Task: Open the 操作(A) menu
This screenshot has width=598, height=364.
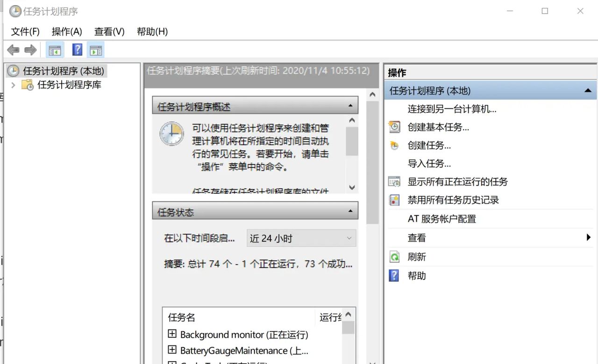Action: 67,31
